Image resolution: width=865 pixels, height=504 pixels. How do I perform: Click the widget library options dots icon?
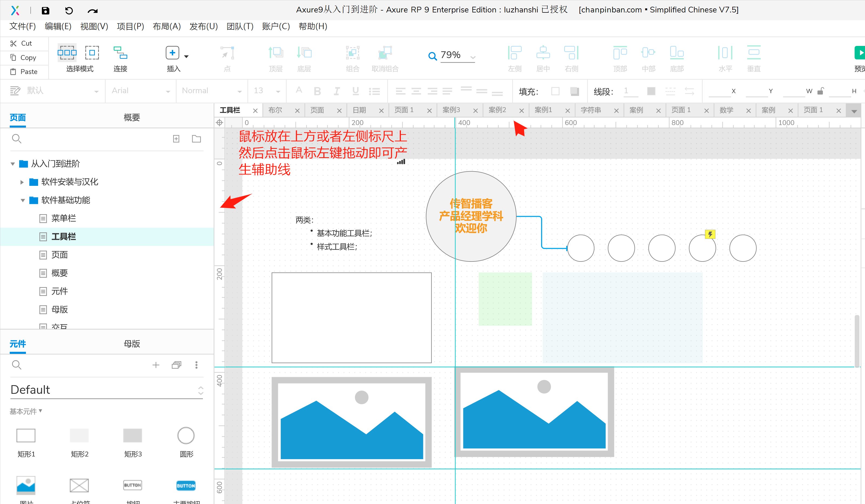pyautogui.click(x=196, y=365)
